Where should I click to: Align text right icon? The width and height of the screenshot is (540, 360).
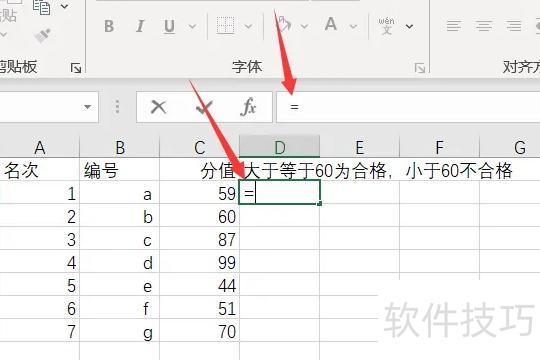[x=513, y=26]
